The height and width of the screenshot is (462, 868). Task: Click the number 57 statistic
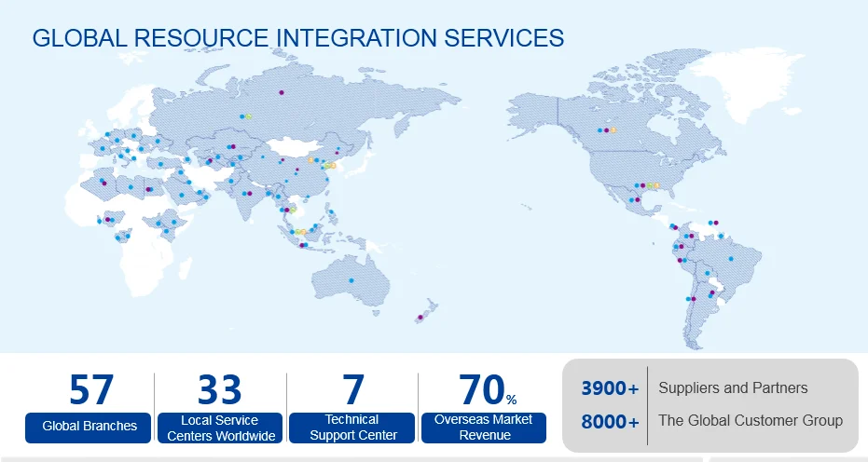click(91, 390)
